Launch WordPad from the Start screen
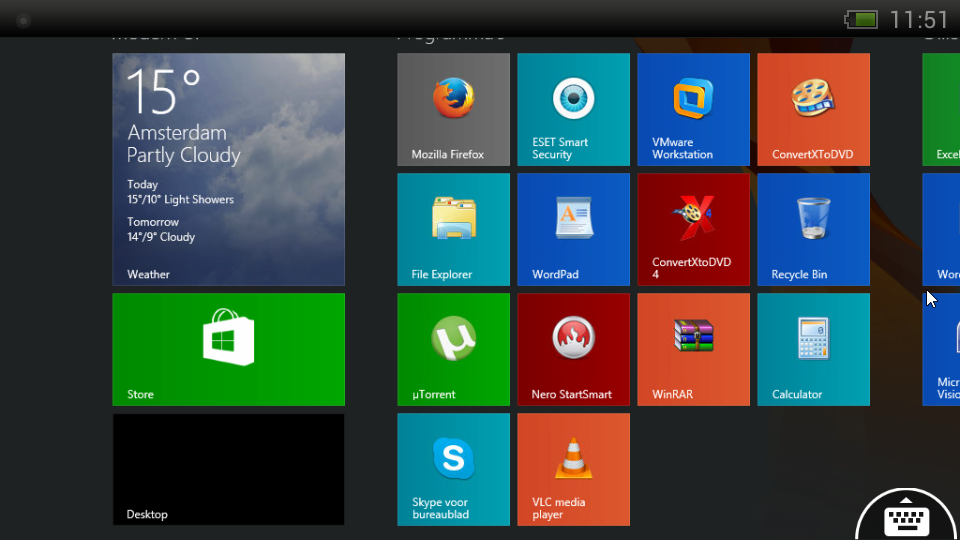 pos(573,229)
